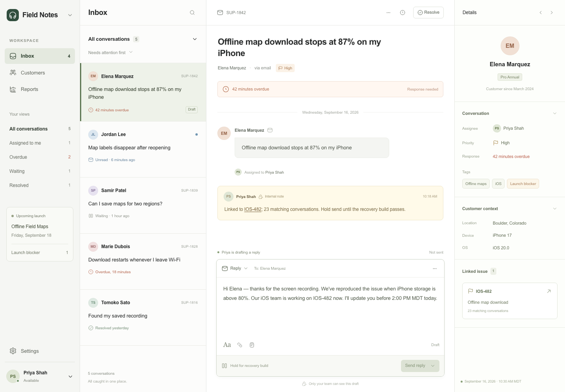Click the clock snooze icon in the ticket header

click(x=403, y=13)
